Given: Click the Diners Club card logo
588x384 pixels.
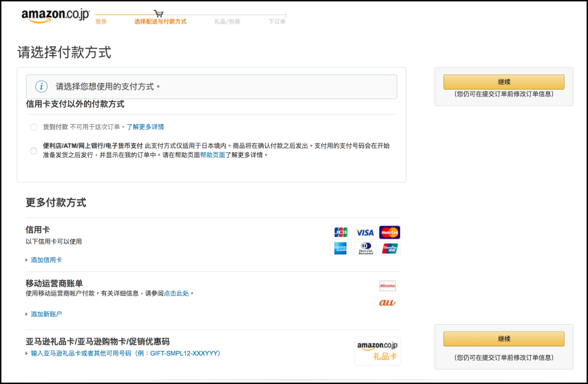Looking at the screenshot, I should click(x=365, y=249).
